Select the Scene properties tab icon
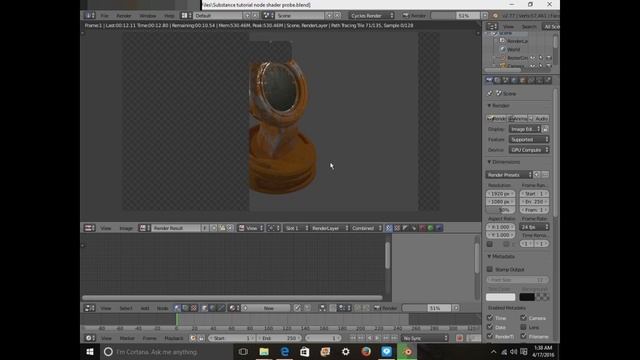The width and height of the screenshot is (640, 360). 505,80
